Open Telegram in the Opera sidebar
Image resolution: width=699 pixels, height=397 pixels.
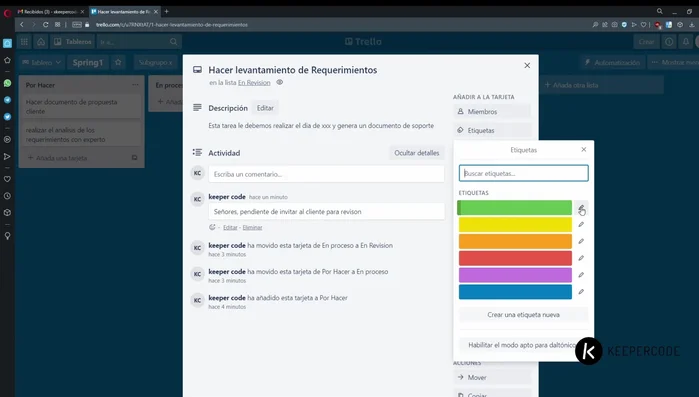point(8,100)
